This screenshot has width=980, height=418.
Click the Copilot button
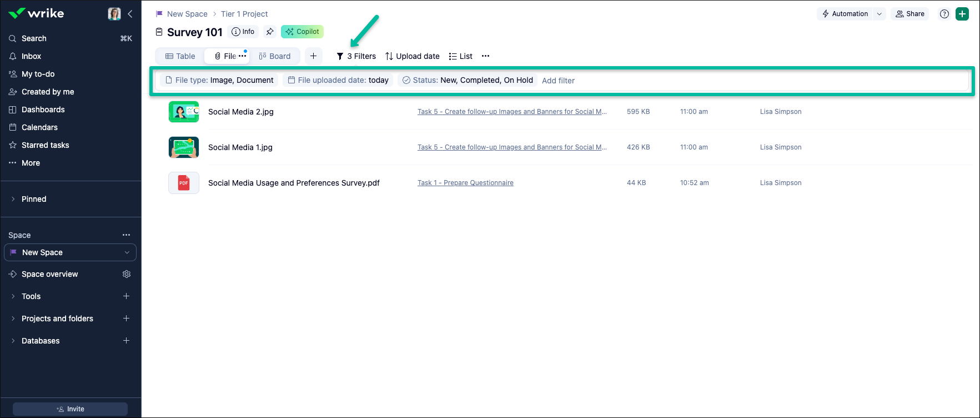pos(302,32)
